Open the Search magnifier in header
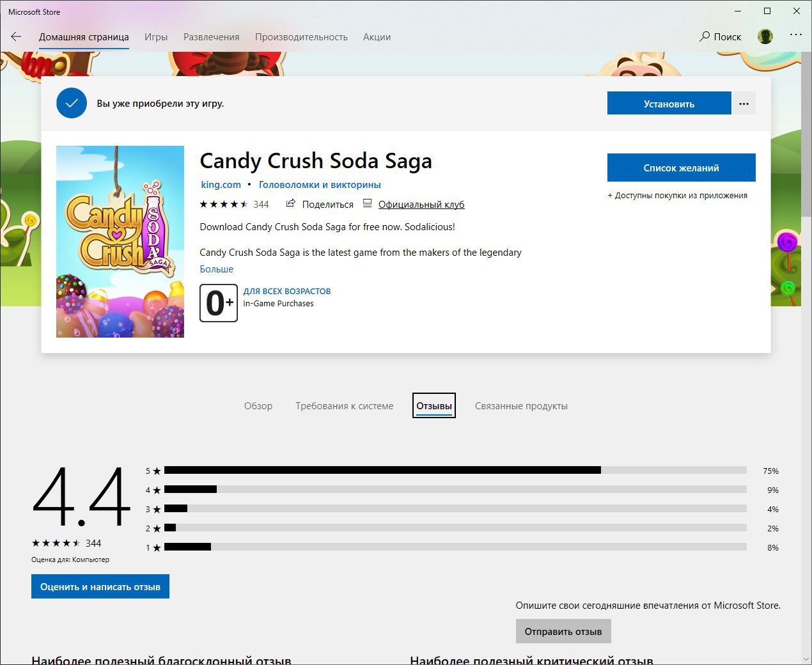This screenshot has height=665, width=812. point(705,36)
